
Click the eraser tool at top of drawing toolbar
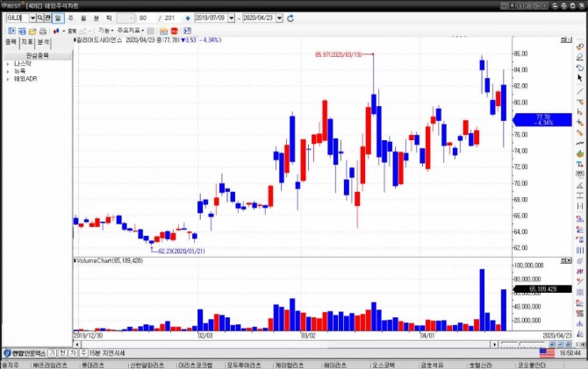[x=580, y=46]
